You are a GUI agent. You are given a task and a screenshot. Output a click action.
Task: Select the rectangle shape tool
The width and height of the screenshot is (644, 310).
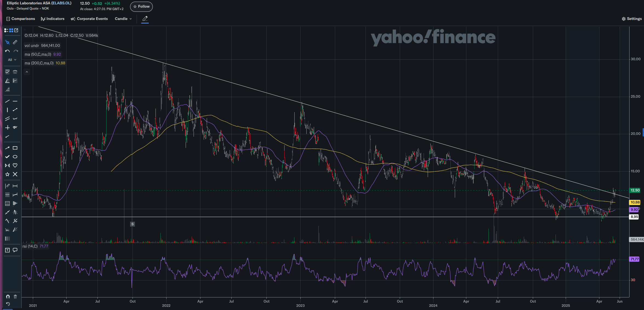pyautogui.click(x=15, y=148)
